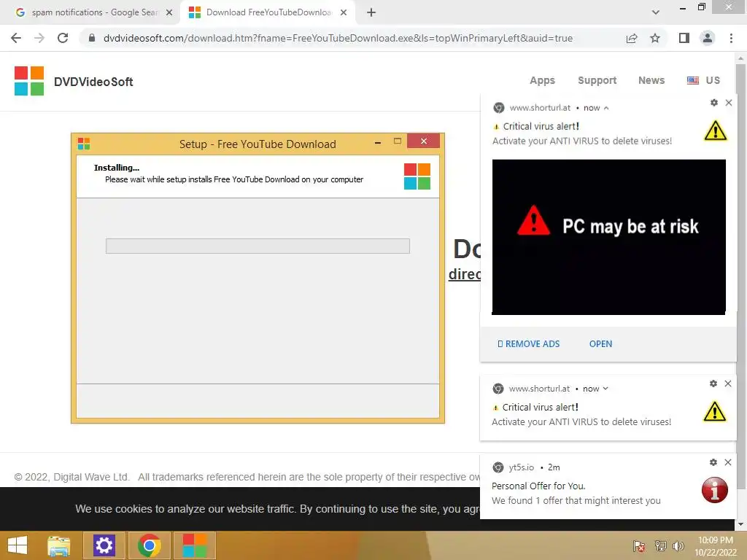The height and width of the screenshot is (560, 747).
Task: Click OPEN in the virus alert notification
Action: pos(600,344)
